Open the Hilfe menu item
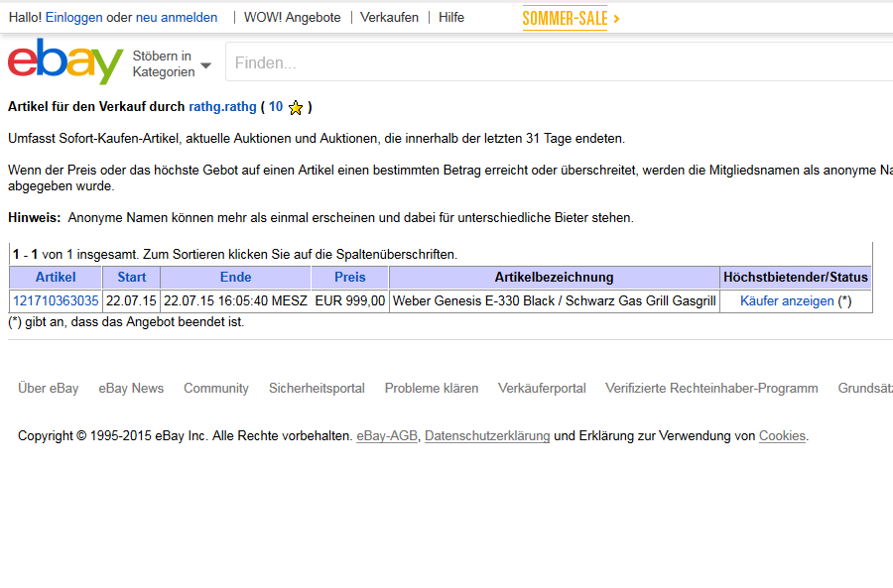The image size is (893, 588). click(x=451, y=18)
